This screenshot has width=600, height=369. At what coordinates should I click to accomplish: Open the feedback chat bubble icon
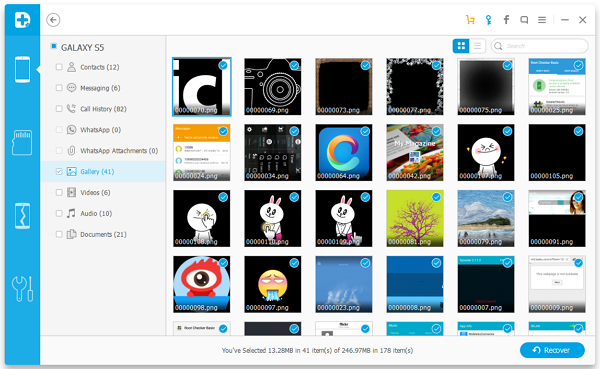[x=524, y=20]
